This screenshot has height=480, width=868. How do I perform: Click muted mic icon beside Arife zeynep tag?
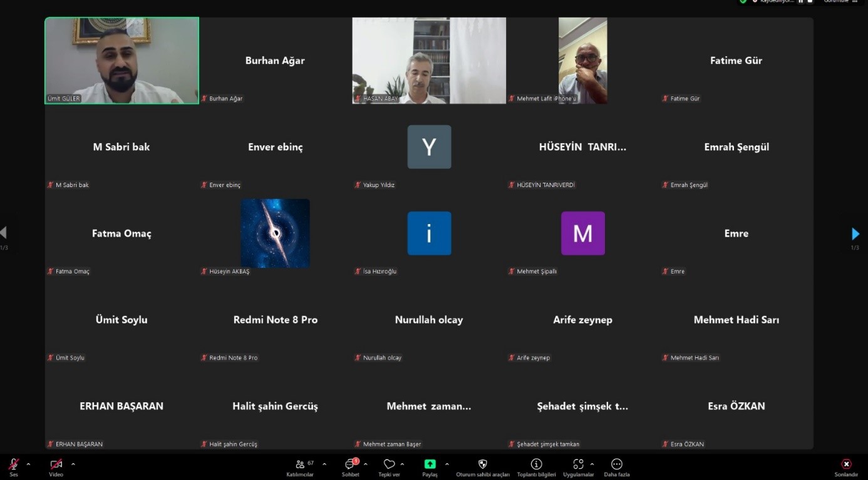coord(512,357)
